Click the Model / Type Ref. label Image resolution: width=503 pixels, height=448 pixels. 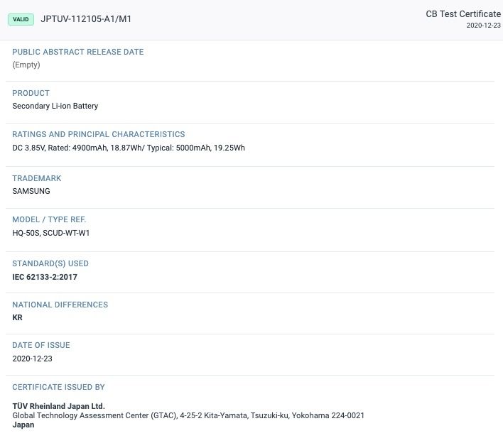(49, 219)
